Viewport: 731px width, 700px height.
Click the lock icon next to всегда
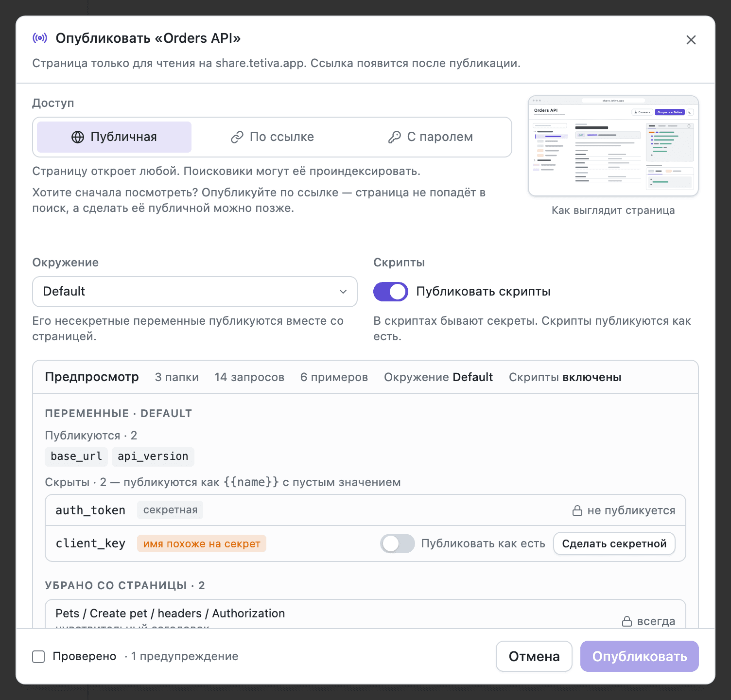coord(627,621)
